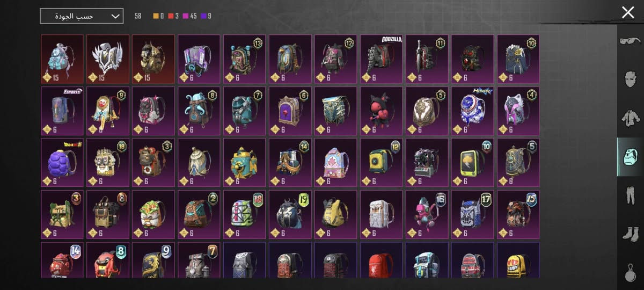Select the backpack category icon

[630, 157]
